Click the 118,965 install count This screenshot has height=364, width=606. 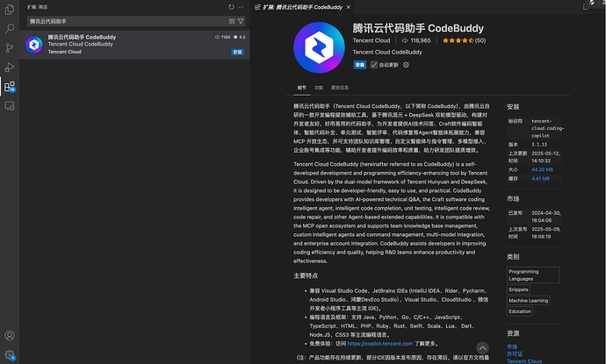pyautogui.click(x=416, y=40)
